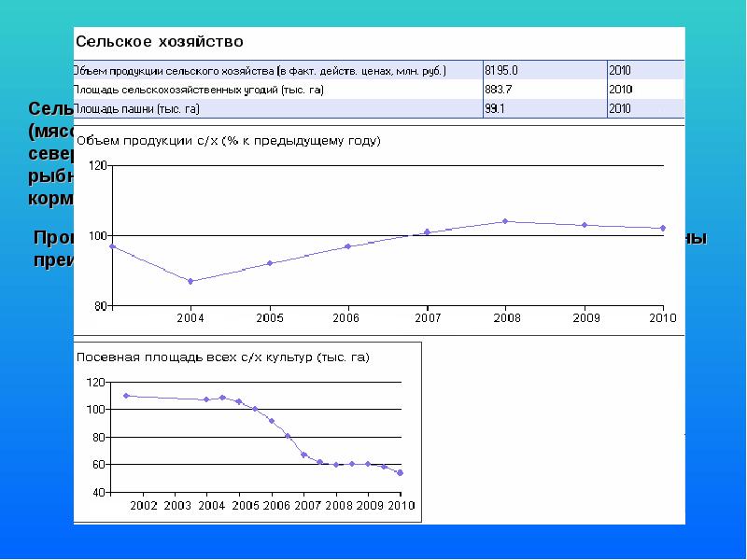The height and width of the screenshot is (560, 747).
Task: Select the 2008 x-axis label on production chart
Action: point(505,318)
